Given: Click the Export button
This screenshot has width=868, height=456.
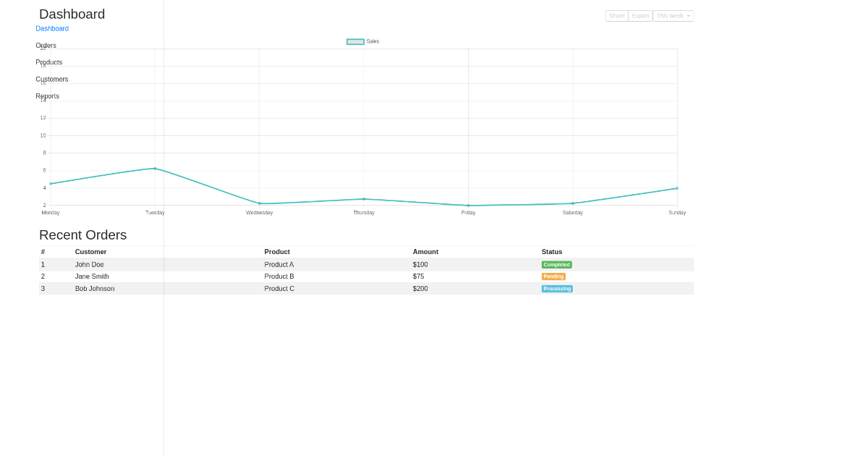Looking at the screenshot, I should [x=641, y=16].
